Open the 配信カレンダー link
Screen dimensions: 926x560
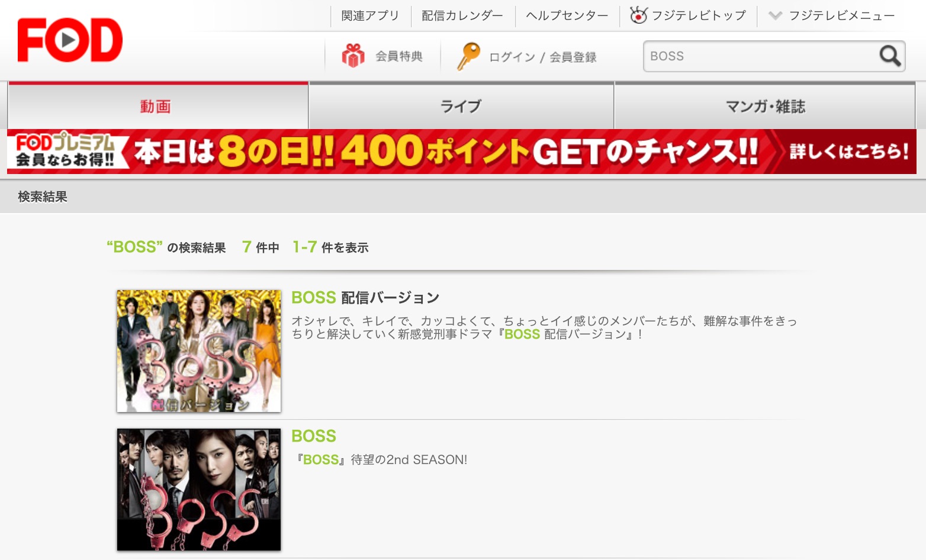click(x=462, y=15)
